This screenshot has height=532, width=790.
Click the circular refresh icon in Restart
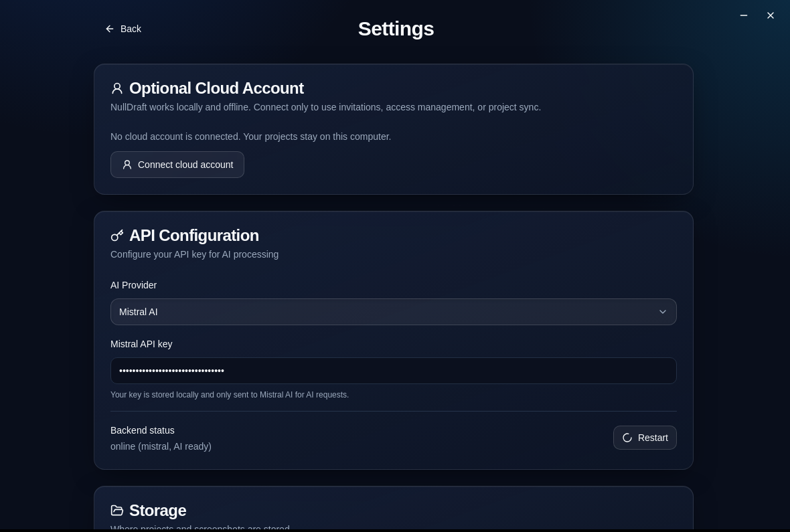click(x=627, y=438)
